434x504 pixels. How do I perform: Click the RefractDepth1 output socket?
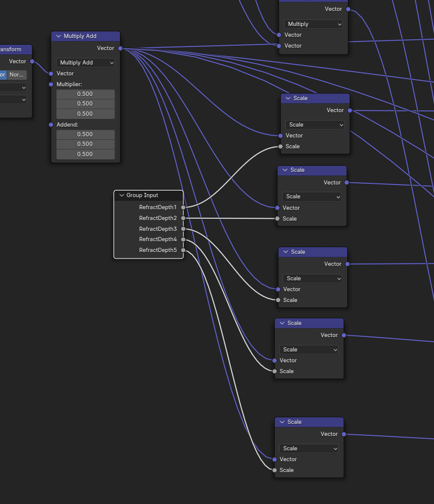[183, 207]
